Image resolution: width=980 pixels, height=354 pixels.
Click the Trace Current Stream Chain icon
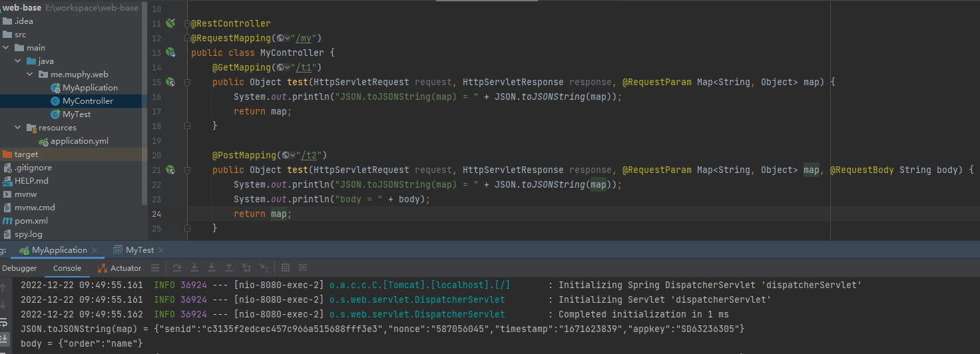click(x=303, y=268)
